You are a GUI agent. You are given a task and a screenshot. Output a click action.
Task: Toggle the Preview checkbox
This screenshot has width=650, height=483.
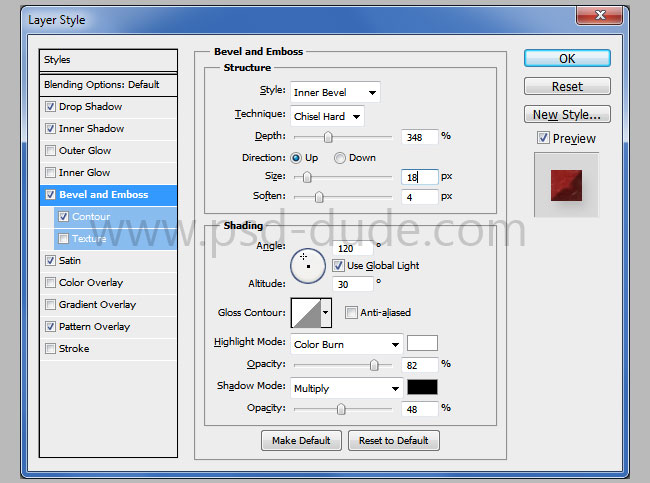tap(543, 138)
